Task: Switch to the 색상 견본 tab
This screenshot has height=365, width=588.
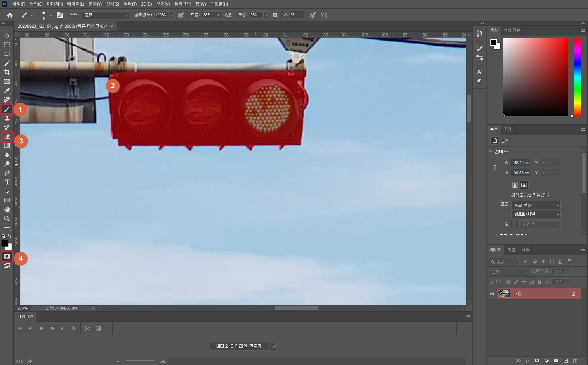Action: pos(512,30)
